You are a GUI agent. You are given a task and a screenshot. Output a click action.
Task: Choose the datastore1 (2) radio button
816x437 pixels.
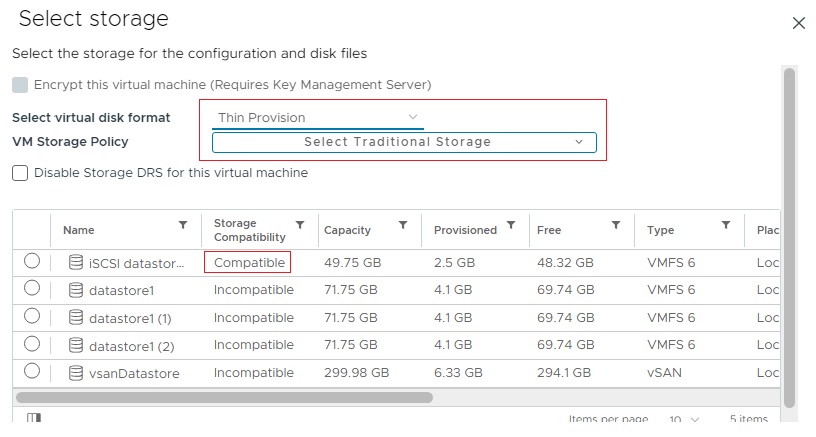point(32,344)
